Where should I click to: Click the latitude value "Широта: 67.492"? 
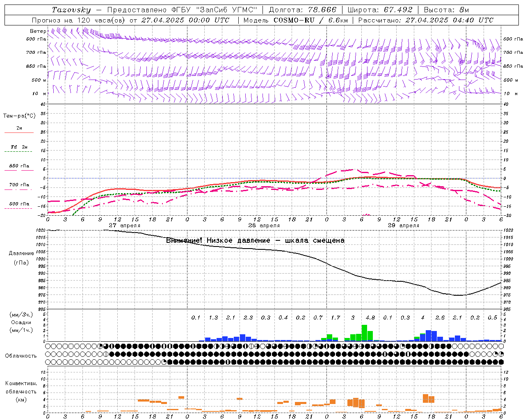380,10
